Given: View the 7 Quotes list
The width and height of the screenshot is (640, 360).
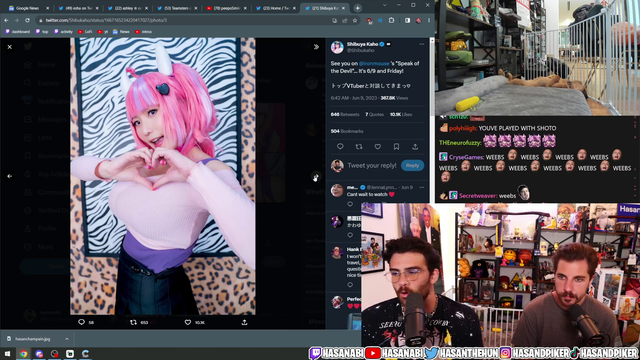Looking at the screenshot, I should point(374,115).
